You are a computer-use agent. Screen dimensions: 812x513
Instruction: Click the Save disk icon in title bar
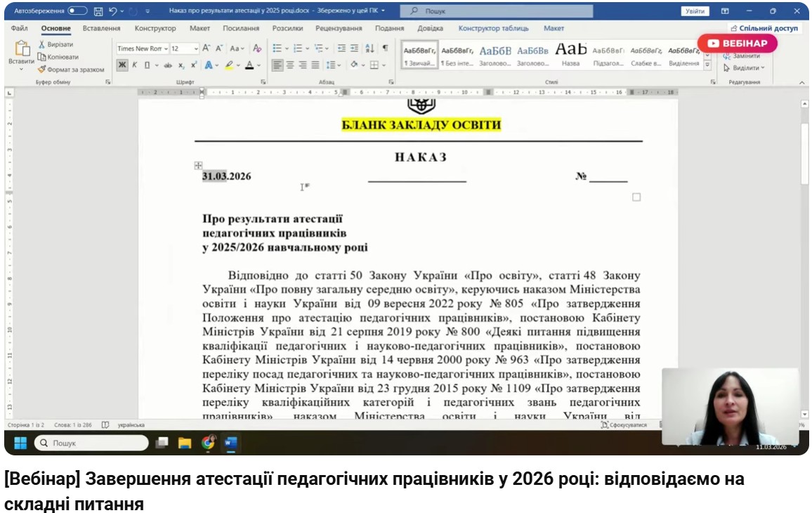98,11
